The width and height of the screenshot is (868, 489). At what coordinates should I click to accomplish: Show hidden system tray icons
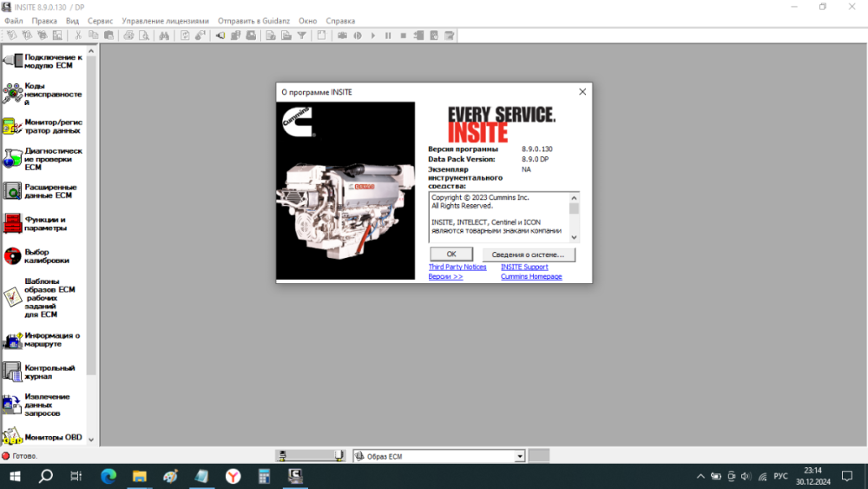point(700,476)
